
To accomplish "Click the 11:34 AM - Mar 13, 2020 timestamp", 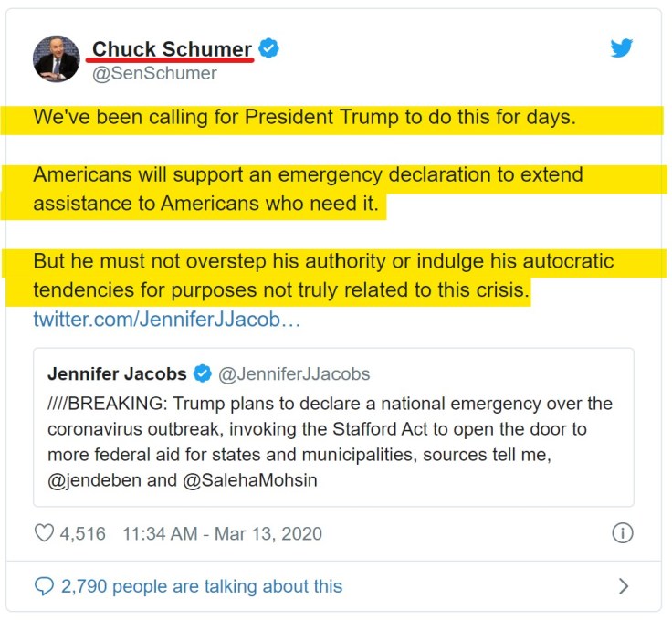I will [222, 533].
